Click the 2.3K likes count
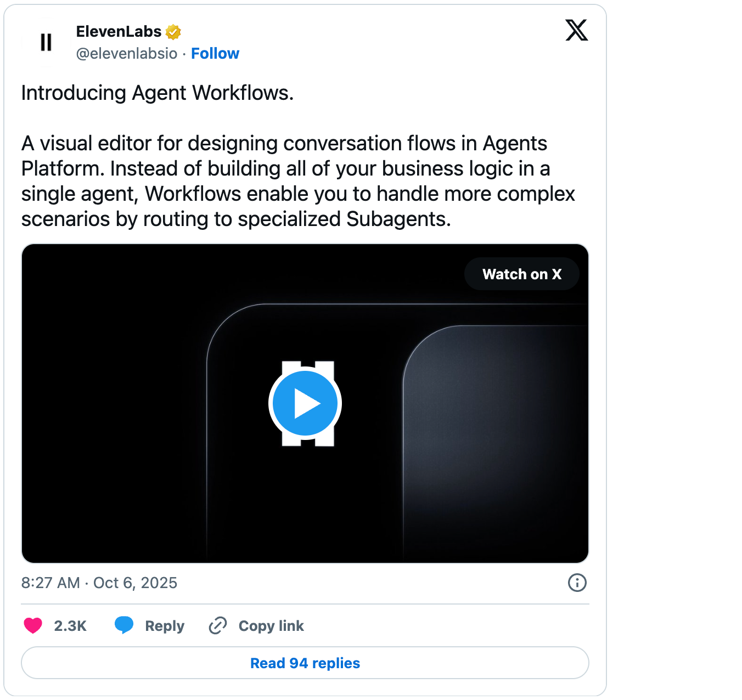This screenshot has height=700, width=742. click(70, 626)
